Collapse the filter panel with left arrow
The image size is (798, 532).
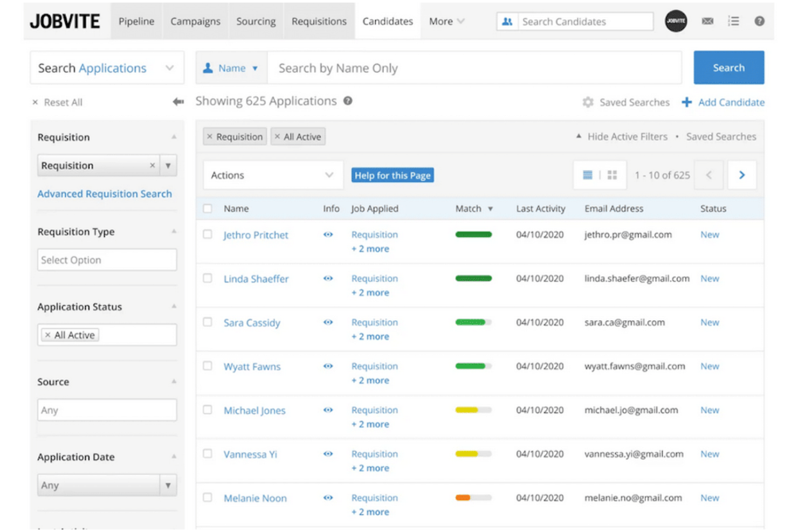pyautogui.click(x=178, y=102)
